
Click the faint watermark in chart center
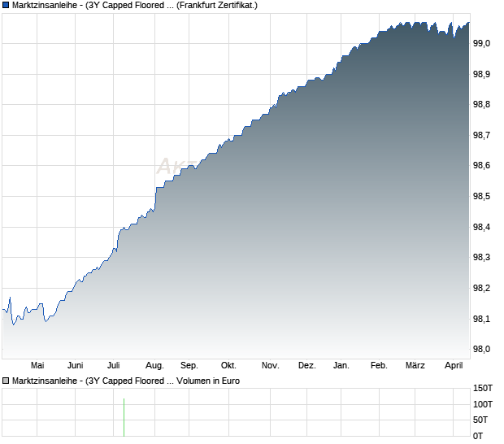click(x=175, y=166)
